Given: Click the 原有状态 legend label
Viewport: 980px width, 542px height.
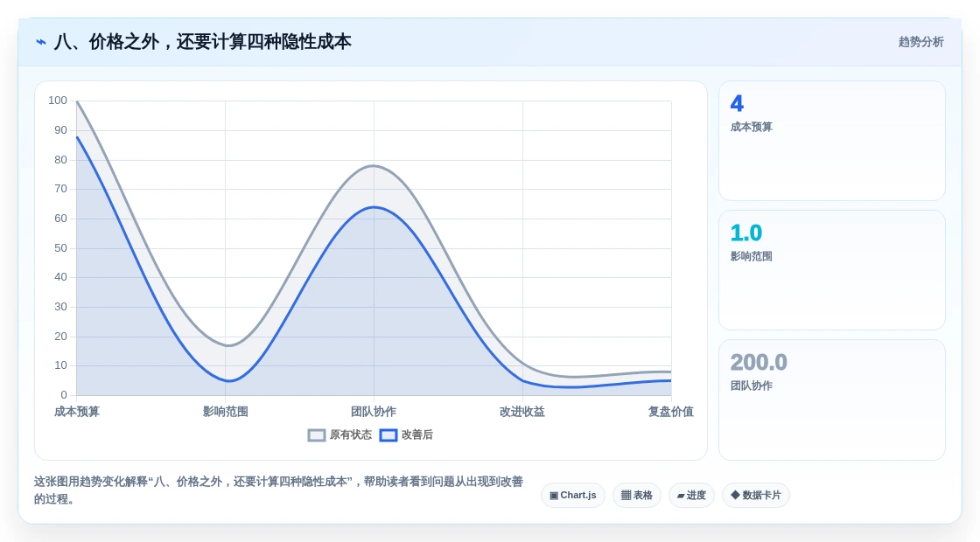Looking at the screenshot, I should (x=351, y=434).
